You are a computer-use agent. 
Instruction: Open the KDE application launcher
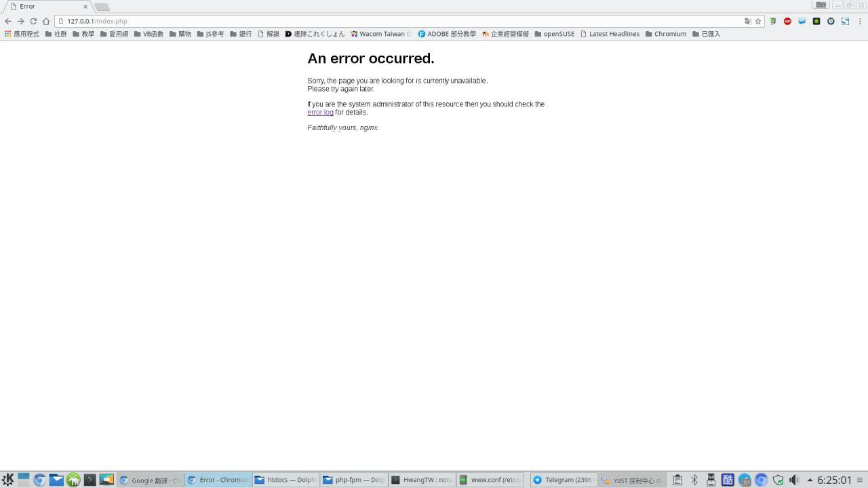point(7,480)
